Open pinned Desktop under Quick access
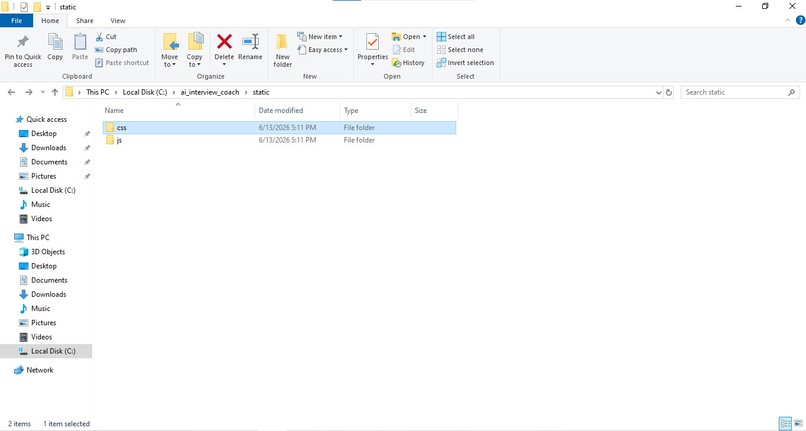Viewport: 806px width, 431px height. [x=44, y=134]
